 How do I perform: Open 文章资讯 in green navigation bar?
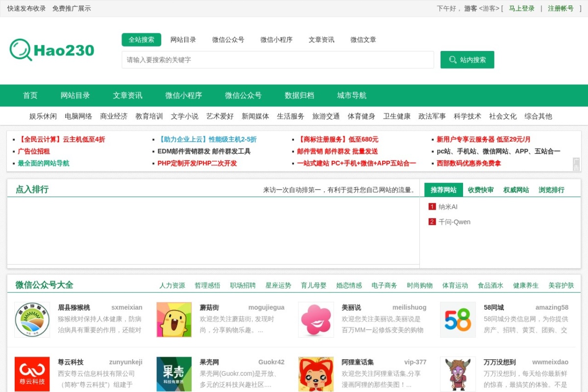128,96
